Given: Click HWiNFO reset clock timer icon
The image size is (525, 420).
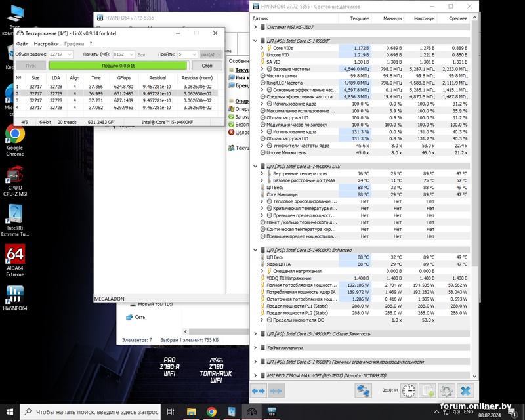Looking at the screenshot, I should tap(408, 390).
